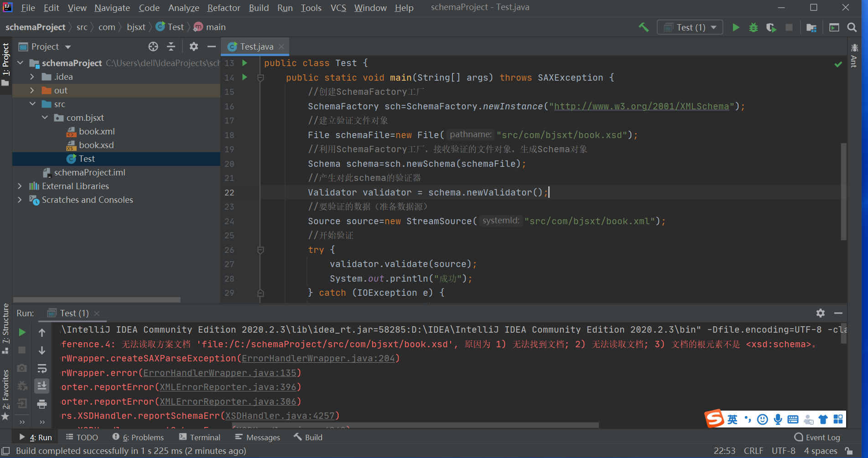Click the up arrow to previous stack trace
This screenshot has width=868, height=458.
pyautogui.click(x=42, y=333)
